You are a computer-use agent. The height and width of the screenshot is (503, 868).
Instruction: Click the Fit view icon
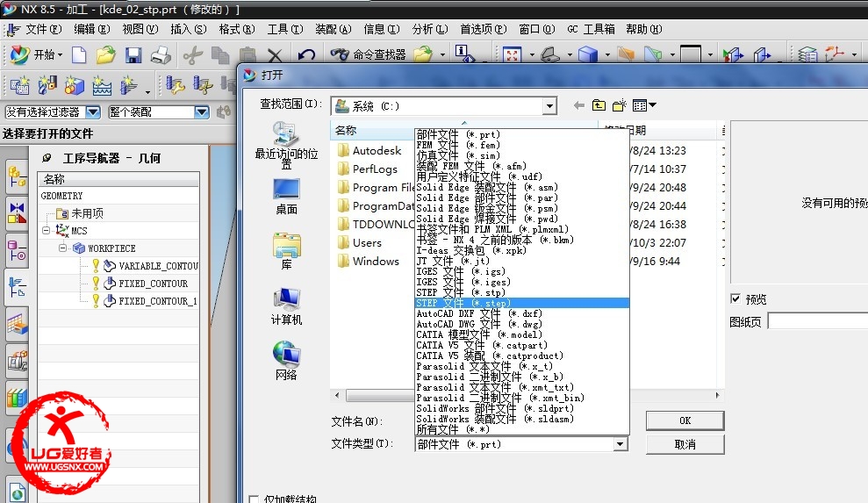pos(512,54)
